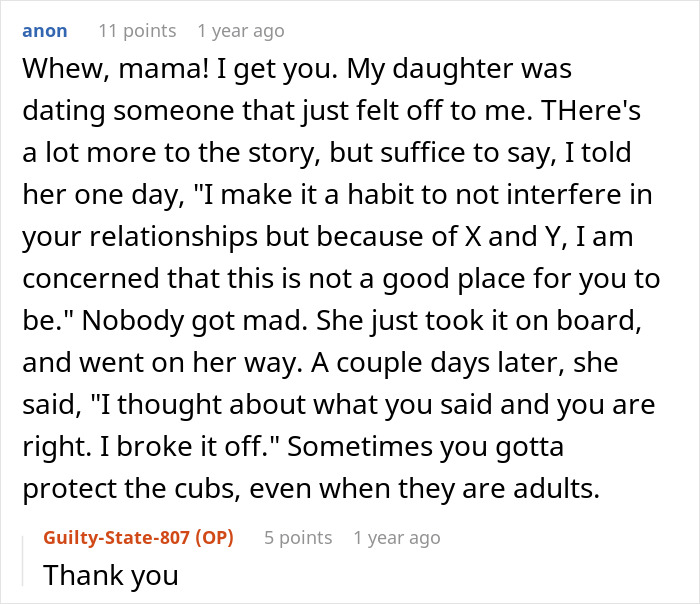Open Guilty-State-807's profile link
The height and width of the screenshot is (604, 700).
point(138,538)
